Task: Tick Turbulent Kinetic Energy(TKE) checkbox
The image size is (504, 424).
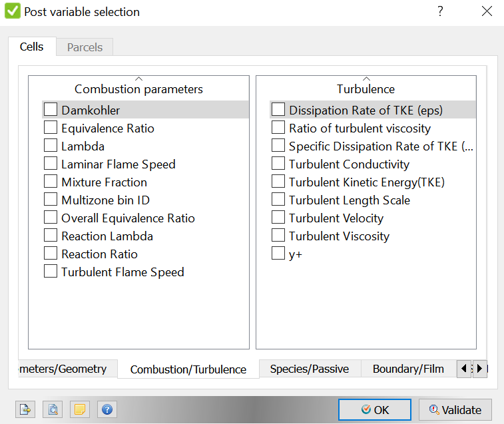Action: click(278, 181)
